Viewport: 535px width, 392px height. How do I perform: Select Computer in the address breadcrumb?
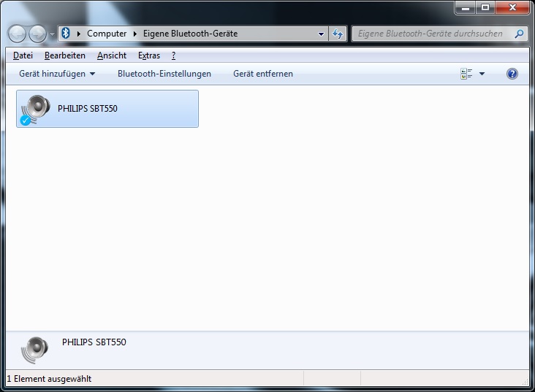point(107,34)
